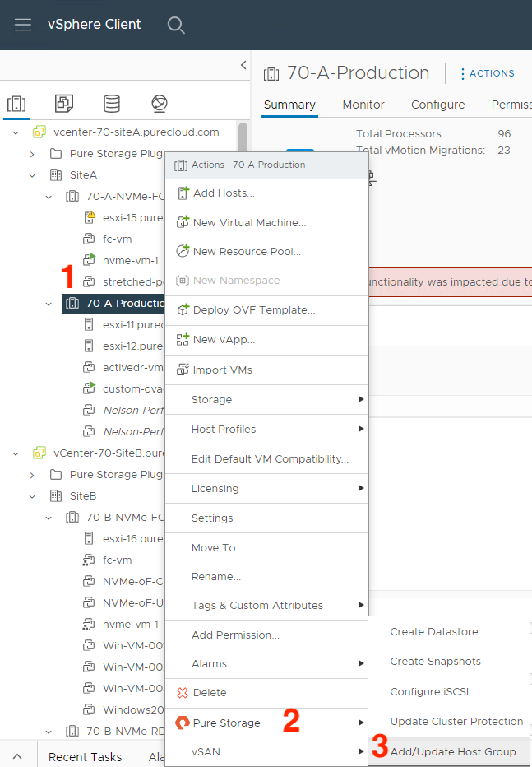532x767 pixels.
Task: Click the Pure Storage logo icon in menu
Action: 183,723
